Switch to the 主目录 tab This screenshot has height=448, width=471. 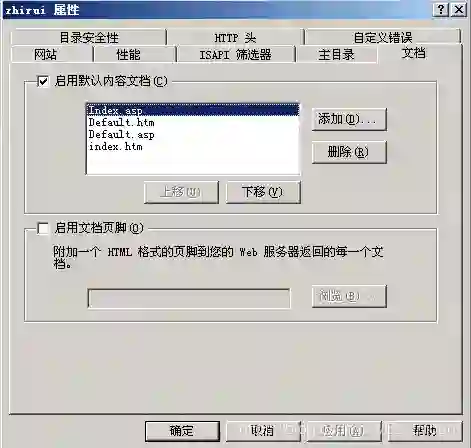[337, 54]
